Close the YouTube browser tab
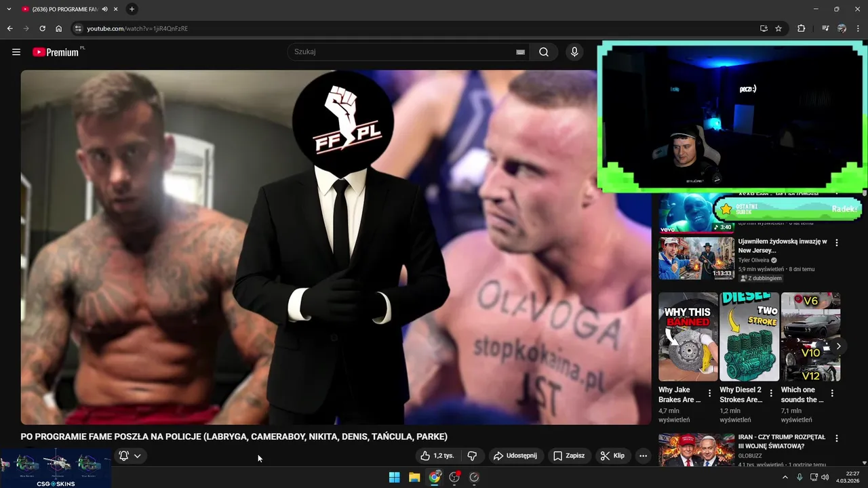The width and height of the screenshot is (868, 488). pyautogui.click(x=115, y=9)
